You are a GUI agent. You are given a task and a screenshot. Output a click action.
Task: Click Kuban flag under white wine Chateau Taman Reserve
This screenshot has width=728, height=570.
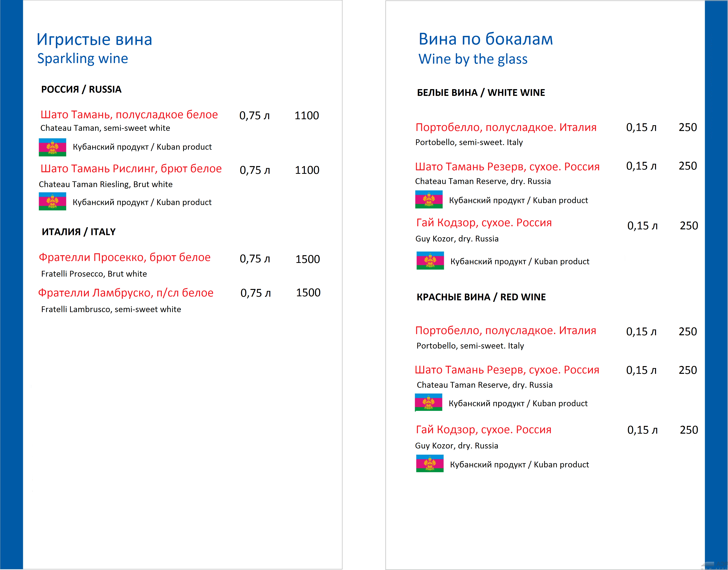click(x=429, y=200)
